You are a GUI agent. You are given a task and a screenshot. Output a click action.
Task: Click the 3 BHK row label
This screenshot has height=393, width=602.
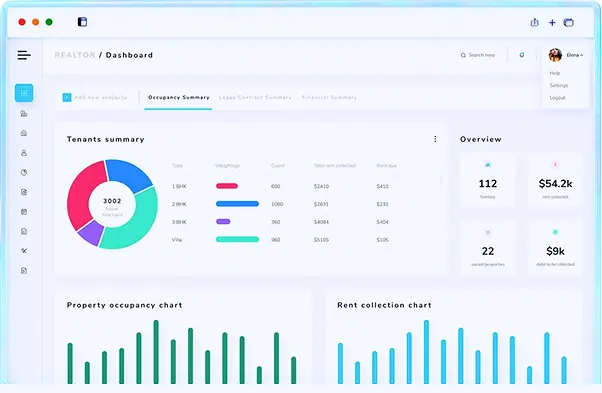(x=179, y=222)
